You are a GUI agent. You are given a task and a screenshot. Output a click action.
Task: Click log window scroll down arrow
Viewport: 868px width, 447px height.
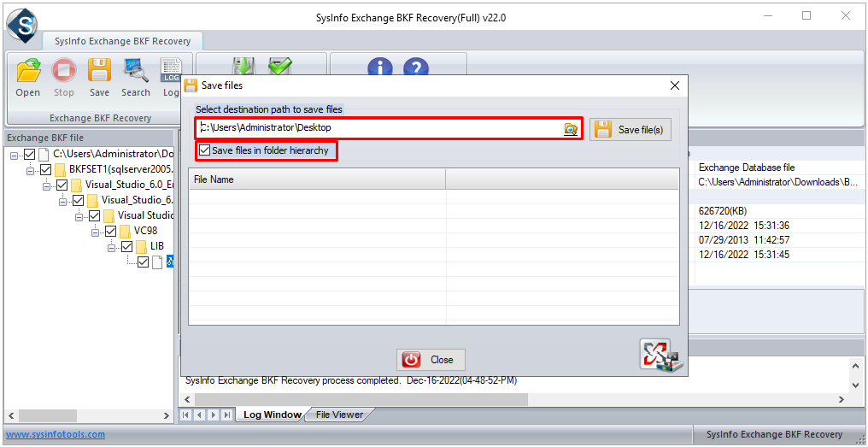click(856, 385)
